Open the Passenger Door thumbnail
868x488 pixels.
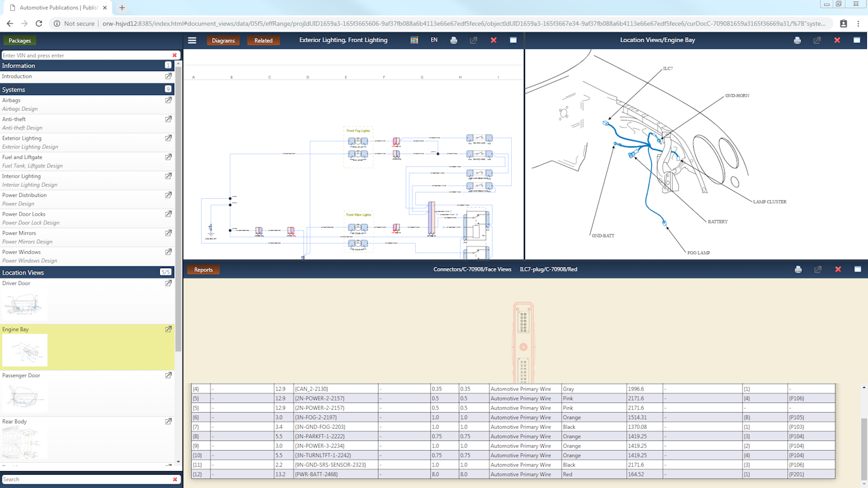(25, 397)
